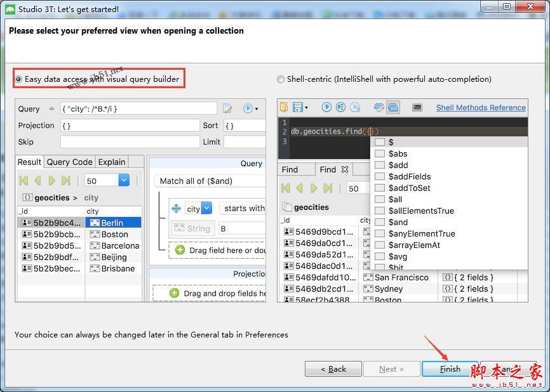Viewport: 550px width, 392px height.
Task: Click the value field containing B
Action: pyautogui.click(x=242, y=229)
